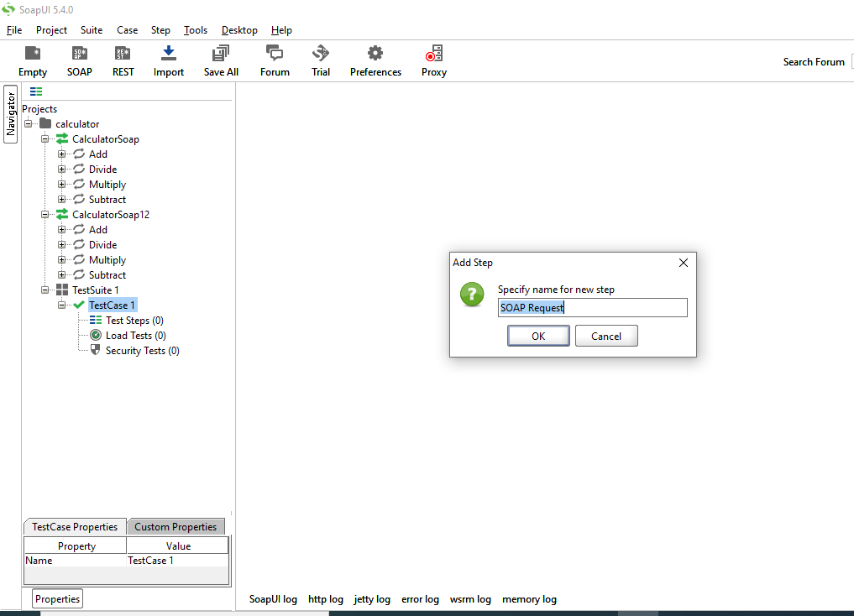Screen dimensions: 854x616
Task: Click the Load Tests gauge icon
Action: coord(96,335)
